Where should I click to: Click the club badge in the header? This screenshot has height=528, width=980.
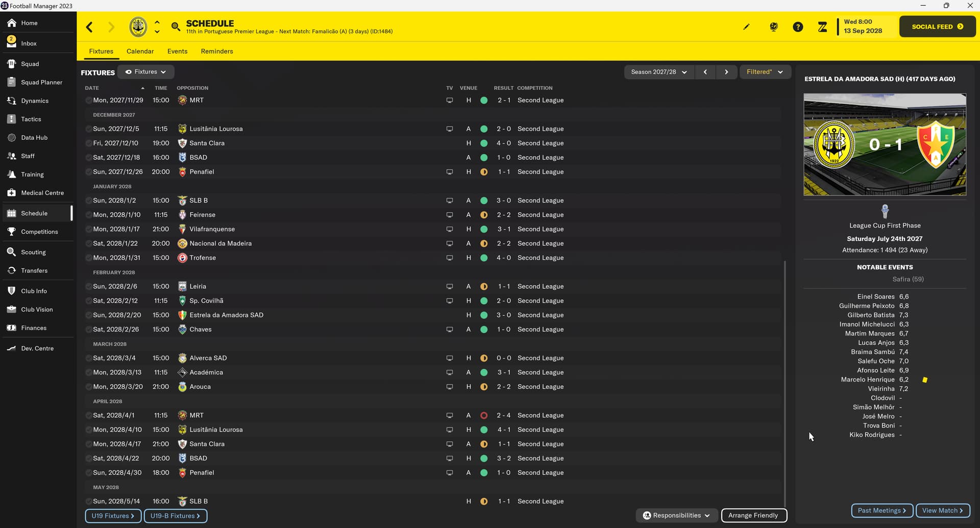click(x=138, y=27)
